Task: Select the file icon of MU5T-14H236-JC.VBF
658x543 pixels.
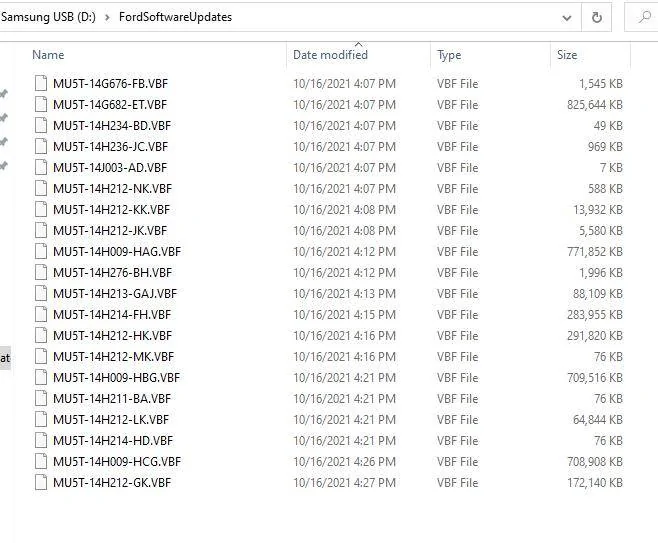Action: point(41,146)
